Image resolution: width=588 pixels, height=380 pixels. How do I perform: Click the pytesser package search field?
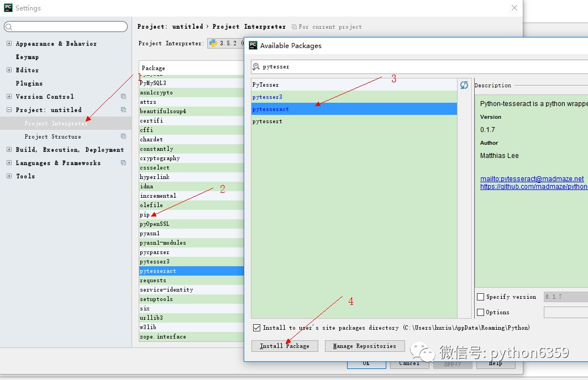coord(419,67)
